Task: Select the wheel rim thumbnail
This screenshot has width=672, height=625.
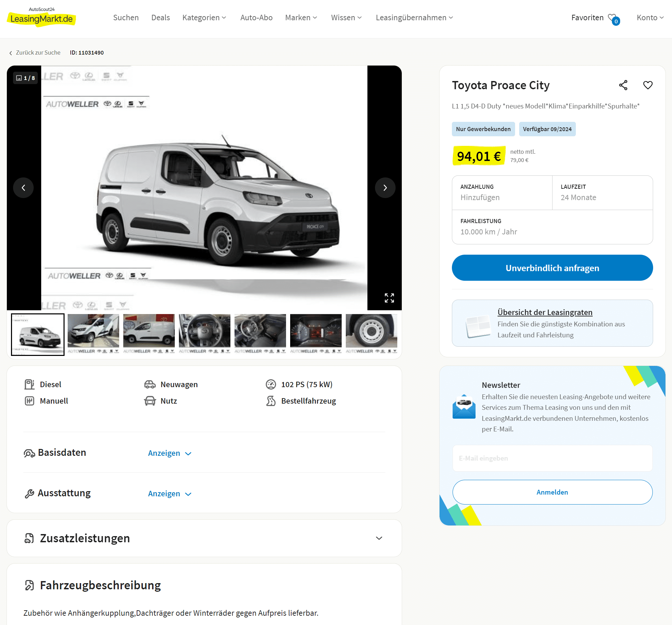Action: (372, 334)
